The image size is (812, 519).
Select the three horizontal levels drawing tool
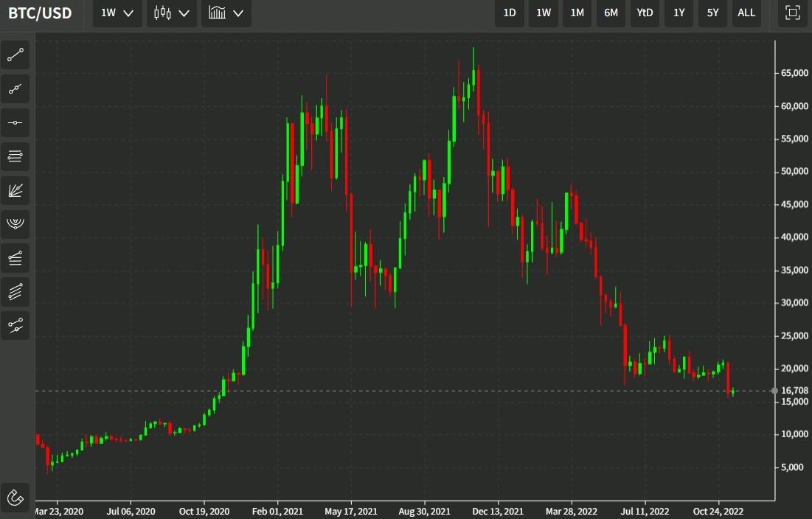[15, 156]
